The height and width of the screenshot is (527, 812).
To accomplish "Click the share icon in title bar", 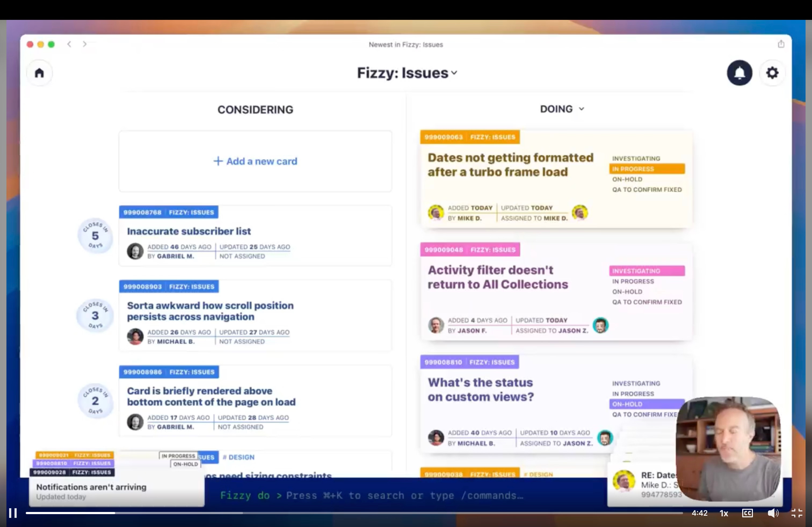I will 781,44.
